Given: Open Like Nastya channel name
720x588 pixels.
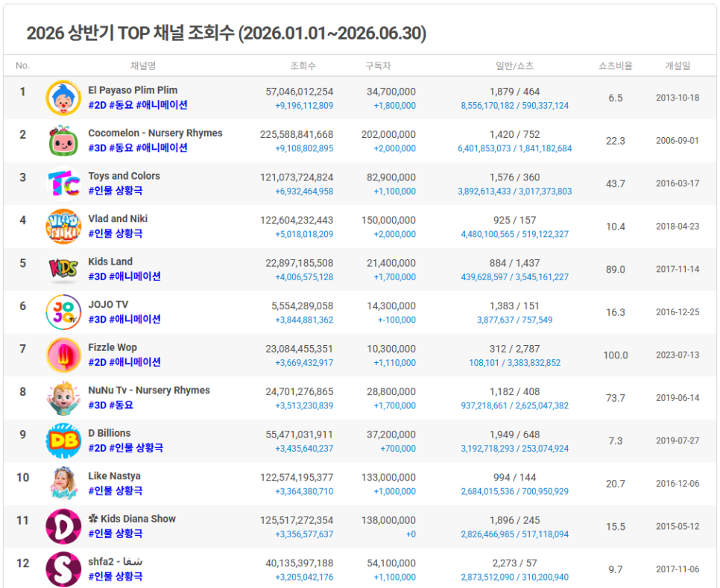Looking at the screenshot, I should (114, 476).
